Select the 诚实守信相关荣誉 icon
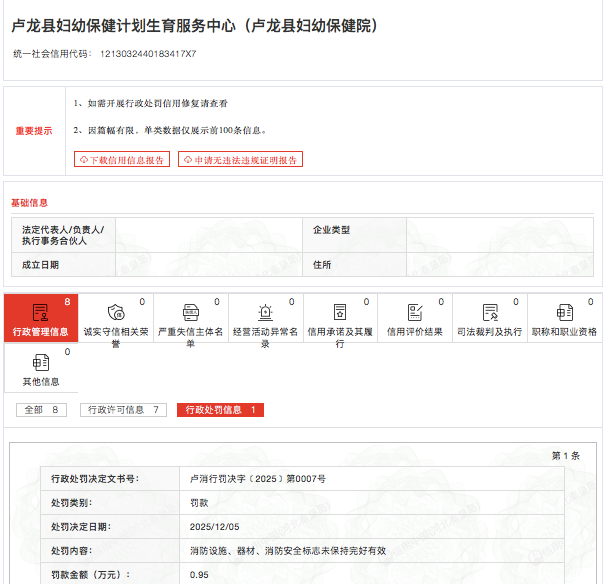 pos(115,312)
